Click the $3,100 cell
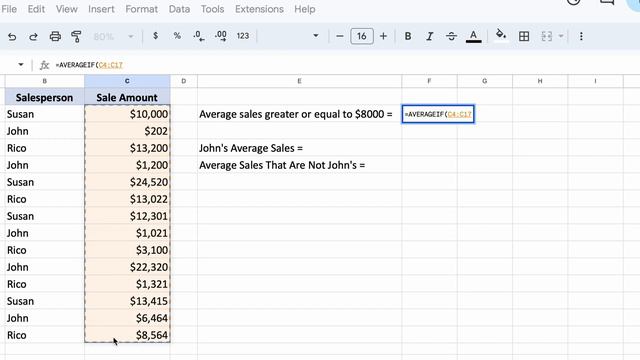The image size is (640, 360). [x=127, y=250]
